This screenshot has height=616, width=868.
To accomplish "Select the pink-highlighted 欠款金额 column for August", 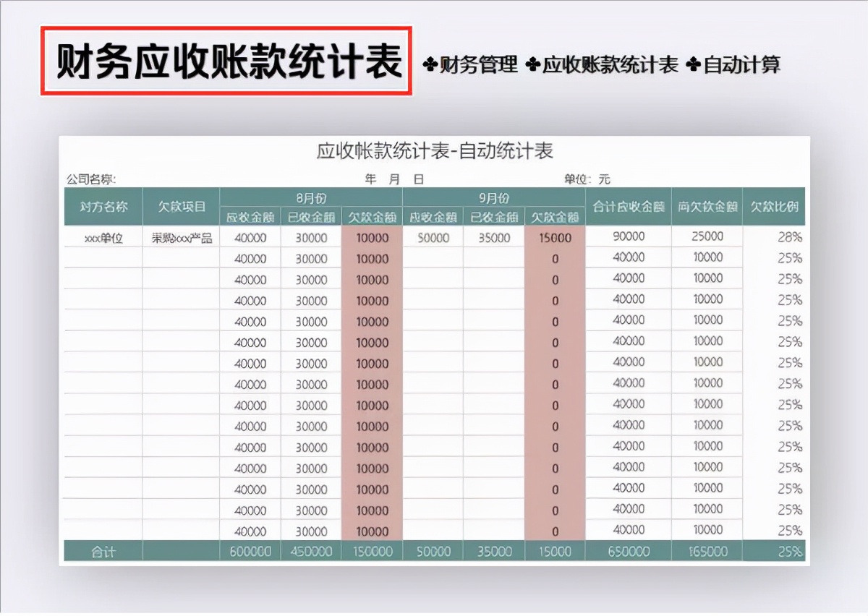I will (x=371, y=216).
